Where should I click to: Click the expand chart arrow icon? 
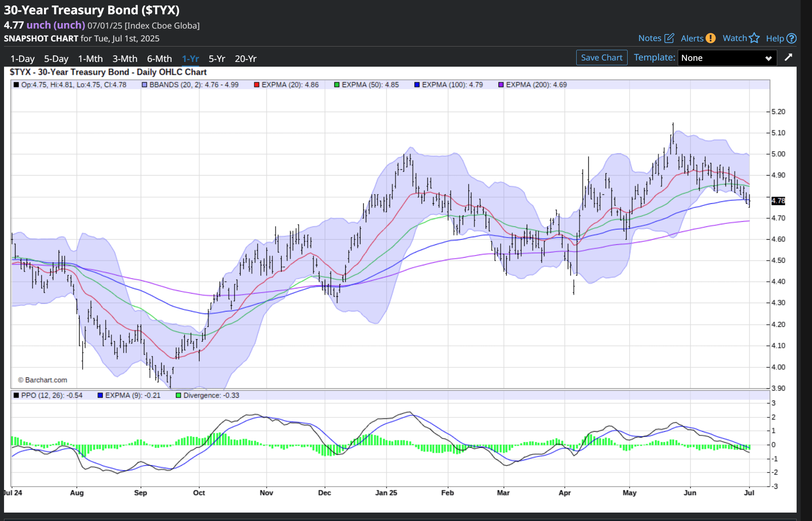(788, 57)
